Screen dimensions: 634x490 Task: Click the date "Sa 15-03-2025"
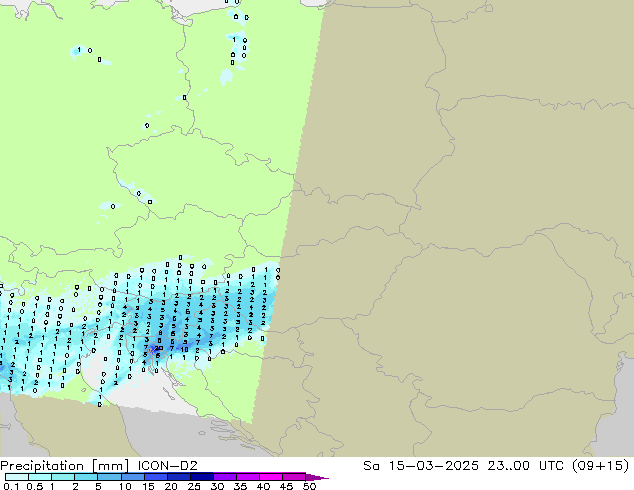pos(421,466)
